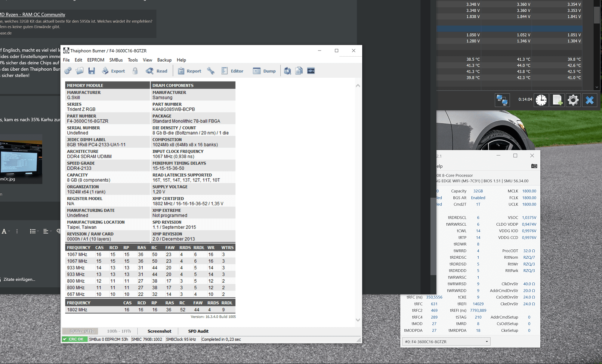Click the blue X close icon in HWiNFO
The height and width of the screenshot is (364, 602).
(590, 100)
